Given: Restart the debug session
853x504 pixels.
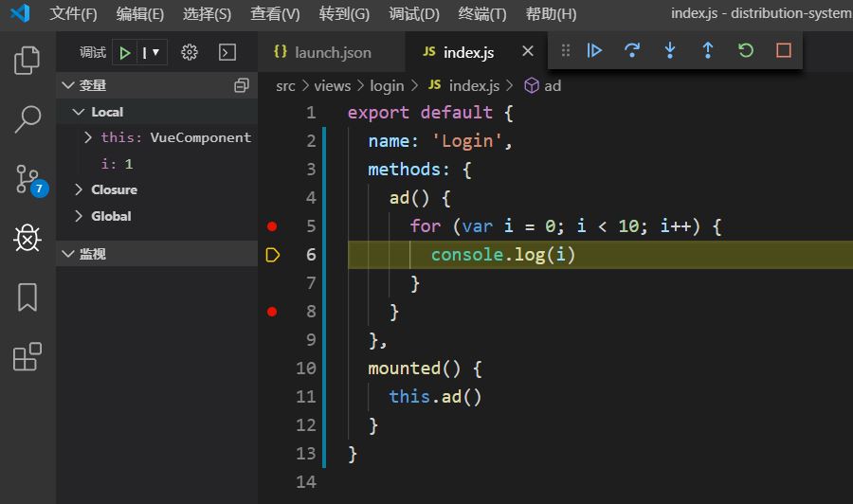Looking at the screenshot, I should [746, 50].
